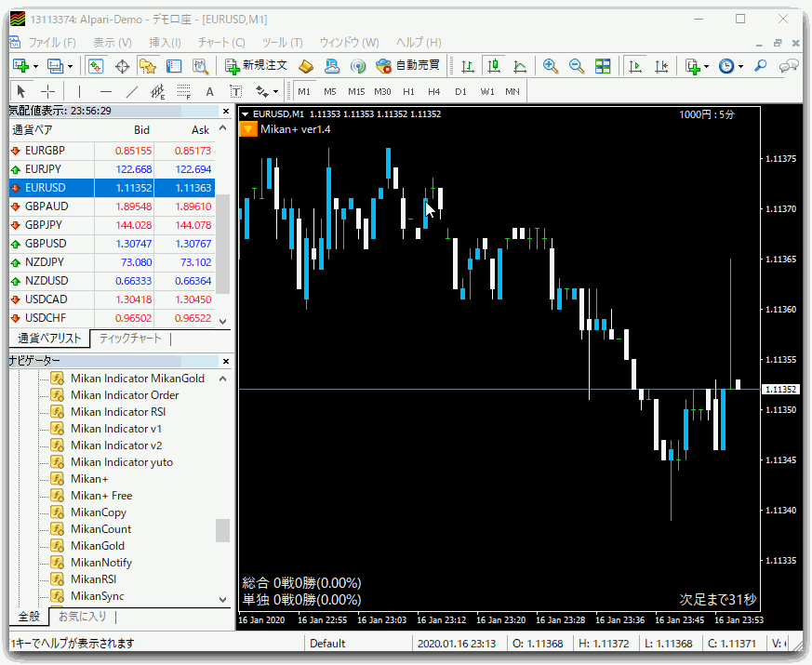Switch to the ティックチャート tab
Viewport: 812px width, 665px height.
130,339
